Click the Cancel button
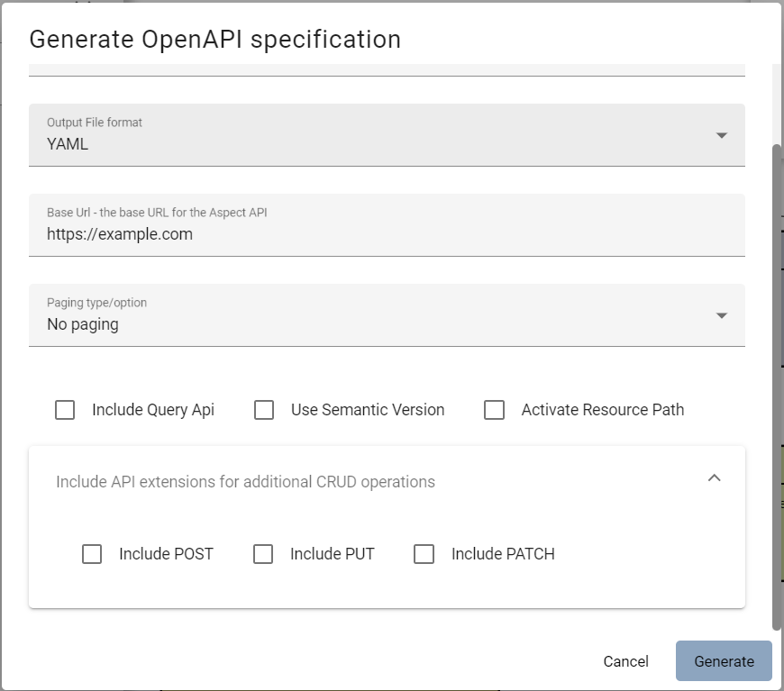The height and width of the screenshot is (691, 784). [x=625, y=661]
